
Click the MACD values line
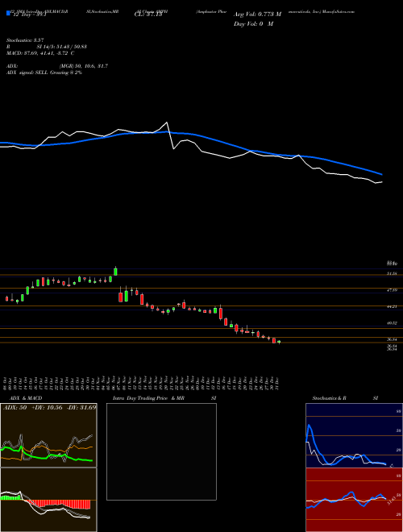click(40, 53)
